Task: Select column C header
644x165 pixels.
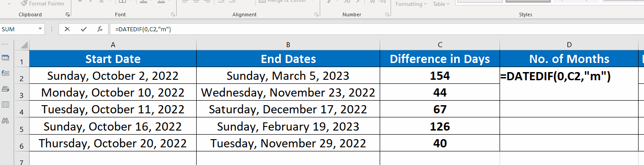Action: tap(440, 45)
